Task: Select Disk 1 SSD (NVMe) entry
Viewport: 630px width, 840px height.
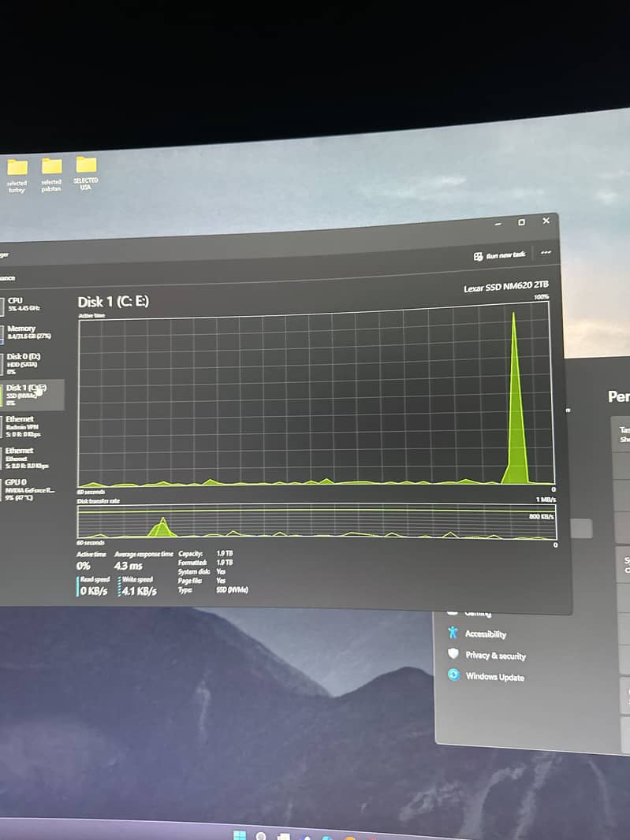Action: 30,393
